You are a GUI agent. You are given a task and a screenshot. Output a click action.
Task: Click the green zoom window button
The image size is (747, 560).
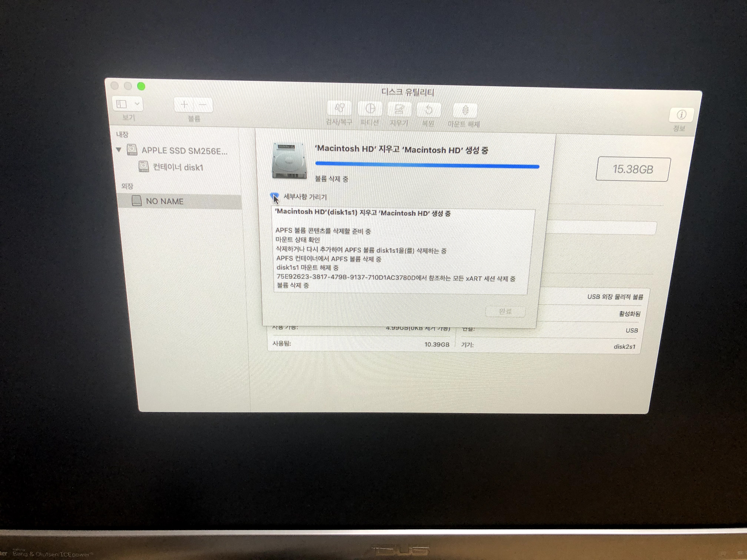coord(141,86)
